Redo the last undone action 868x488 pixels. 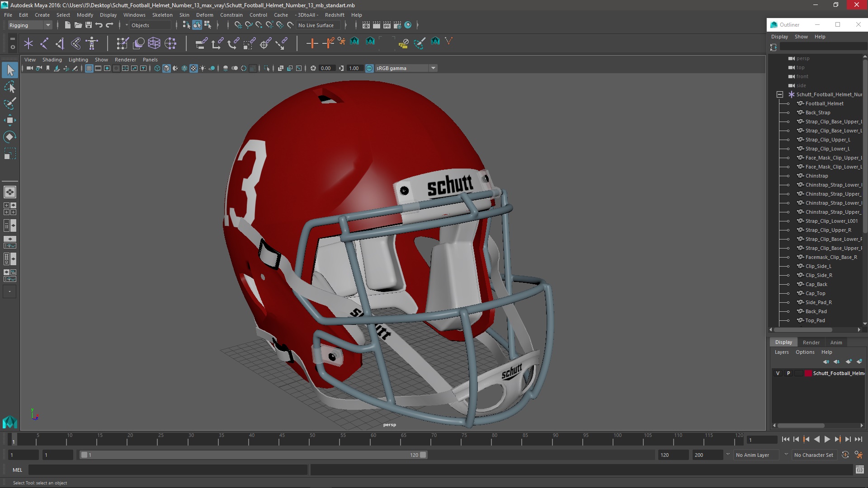(x=109, y=25)
